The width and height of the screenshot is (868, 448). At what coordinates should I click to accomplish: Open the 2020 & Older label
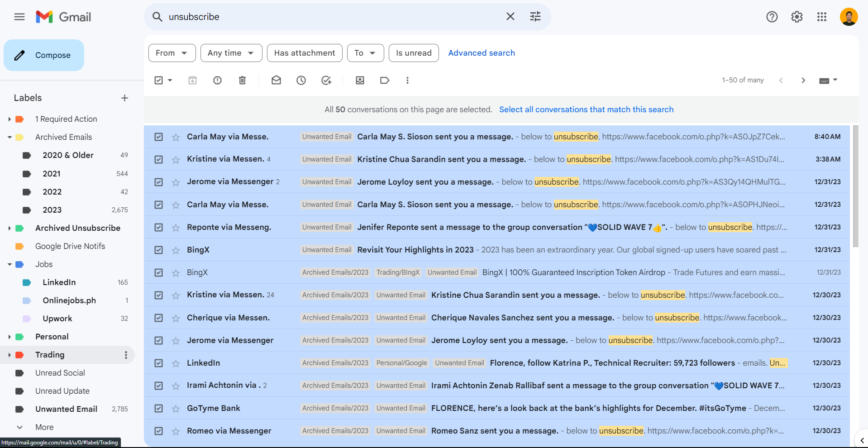tap(67, 155)
